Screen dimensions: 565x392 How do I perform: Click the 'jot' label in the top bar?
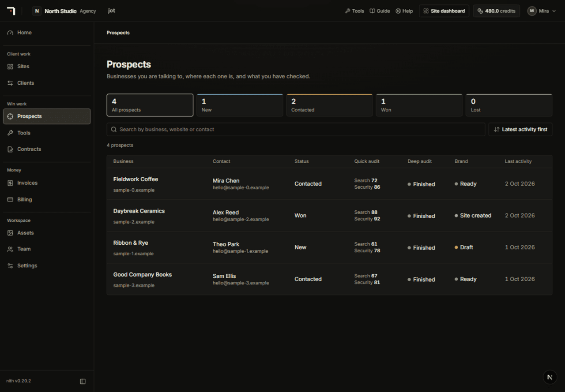[x=112, y=11]
